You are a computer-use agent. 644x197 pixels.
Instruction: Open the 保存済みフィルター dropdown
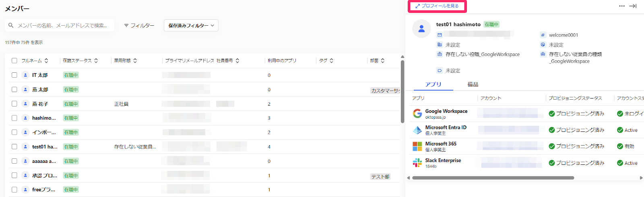point(191,25)
